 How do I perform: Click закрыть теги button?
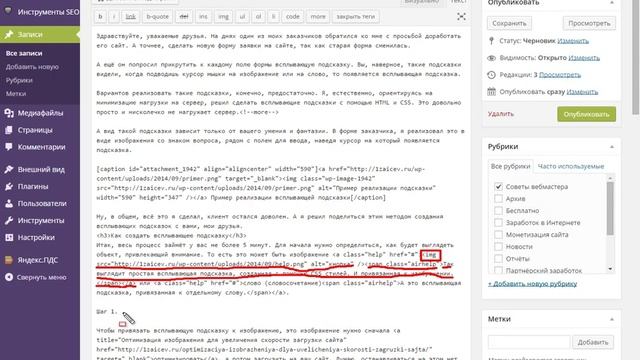pos(356,17)
